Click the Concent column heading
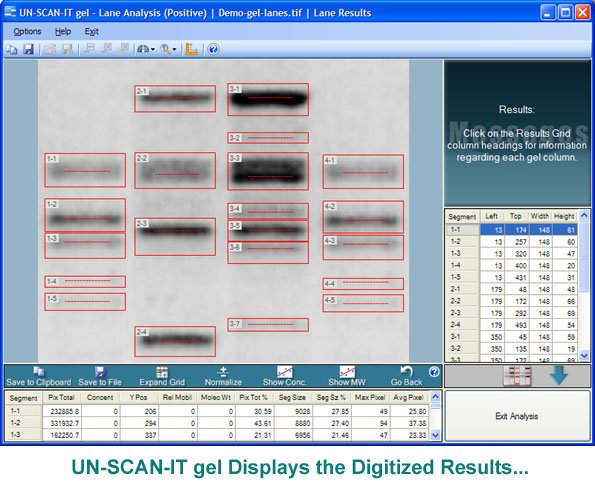 (x=100, y=398)
